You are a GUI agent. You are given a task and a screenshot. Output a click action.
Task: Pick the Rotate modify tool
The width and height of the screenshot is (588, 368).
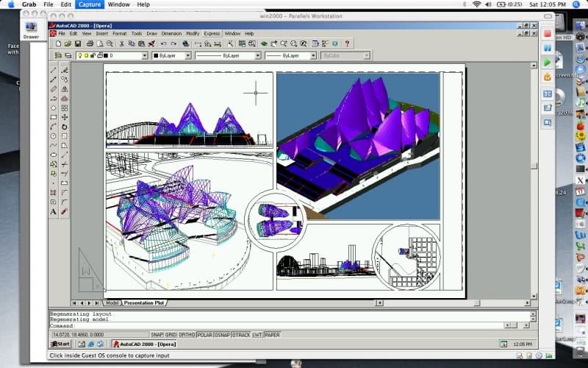coord(65,127)
